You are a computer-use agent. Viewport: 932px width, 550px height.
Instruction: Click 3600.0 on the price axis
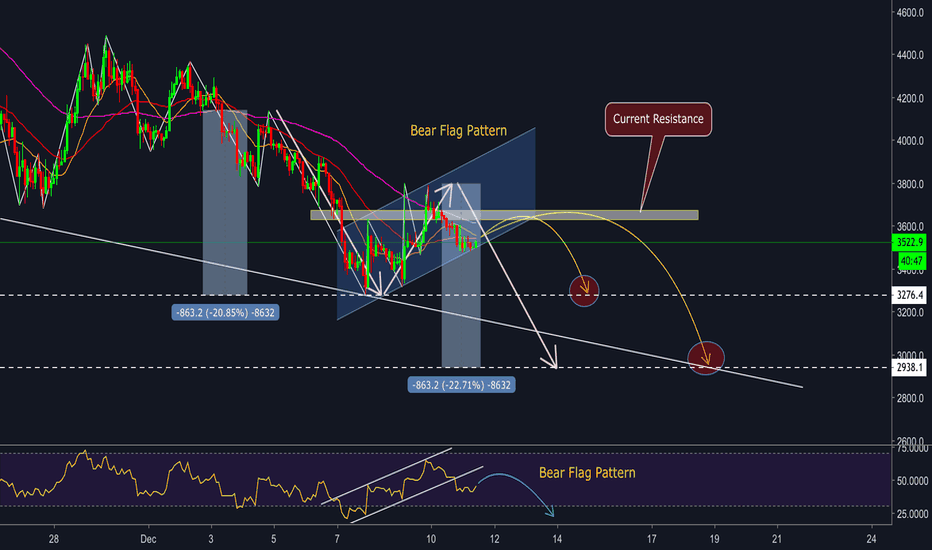coord(911,227)
